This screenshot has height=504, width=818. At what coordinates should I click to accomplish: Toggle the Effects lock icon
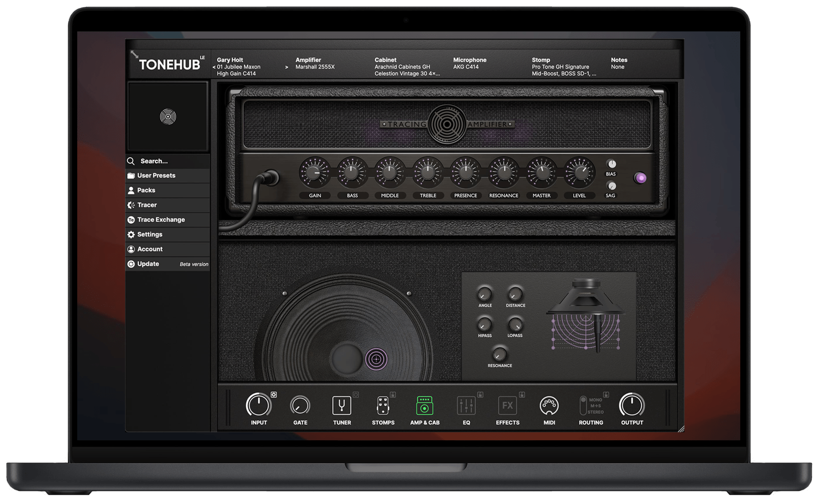pos(522,394)
